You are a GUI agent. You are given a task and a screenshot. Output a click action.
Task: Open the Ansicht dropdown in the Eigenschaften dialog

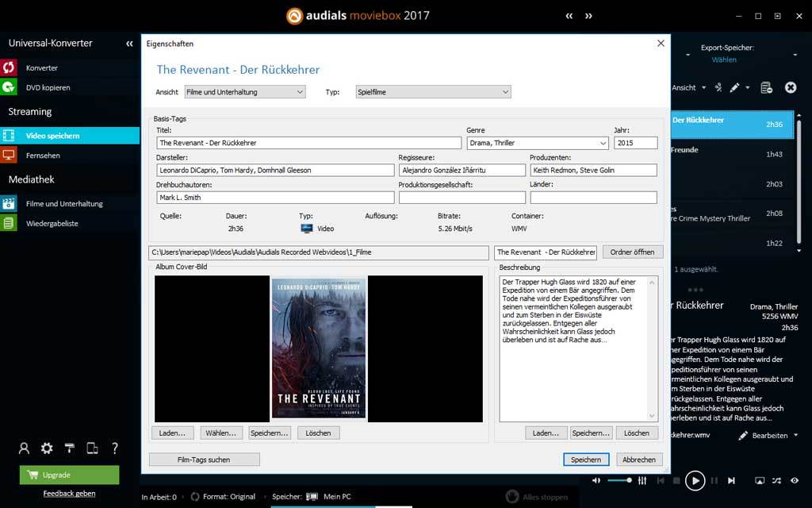(x=245, y=92)
